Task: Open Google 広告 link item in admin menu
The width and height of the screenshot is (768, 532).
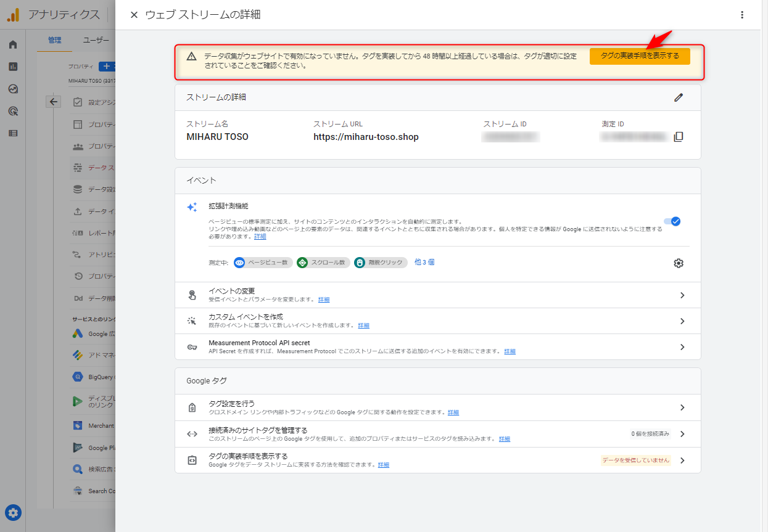Action: 93,334
